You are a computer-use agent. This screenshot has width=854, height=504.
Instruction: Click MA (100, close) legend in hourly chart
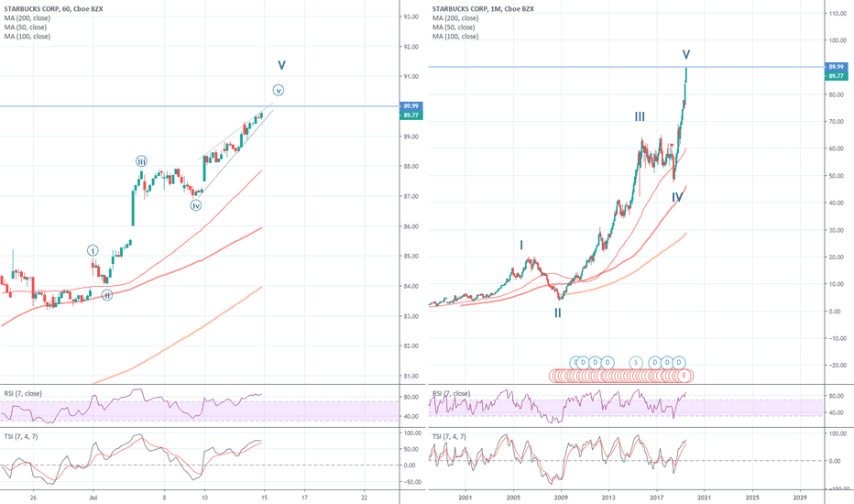27,37
